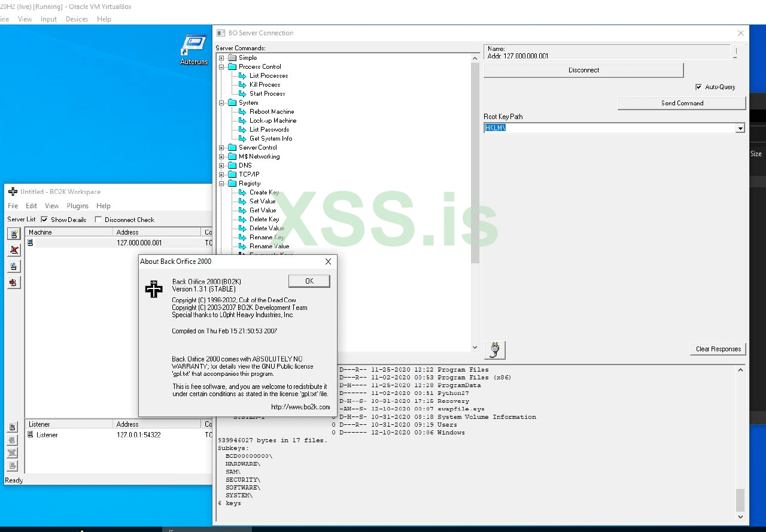766x532 pixels.
Task: Open the View menu in BO2K Workspace
Action: [x=52, y=206]
